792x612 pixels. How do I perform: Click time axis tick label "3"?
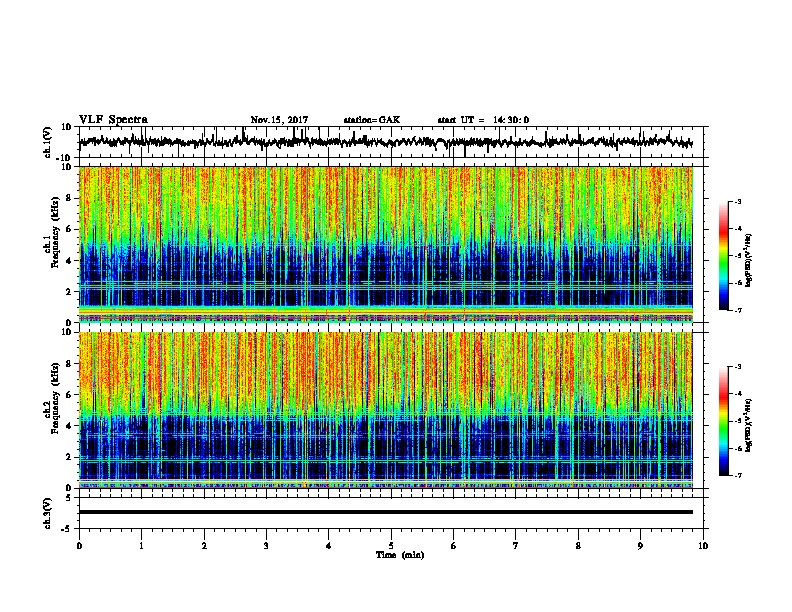(x=266, y=545)
